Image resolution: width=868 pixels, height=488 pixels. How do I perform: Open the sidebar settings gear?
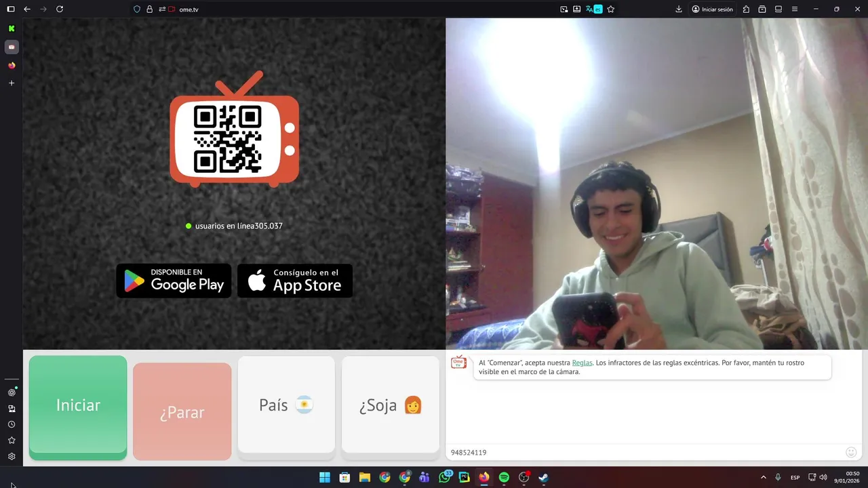[12, 457]
